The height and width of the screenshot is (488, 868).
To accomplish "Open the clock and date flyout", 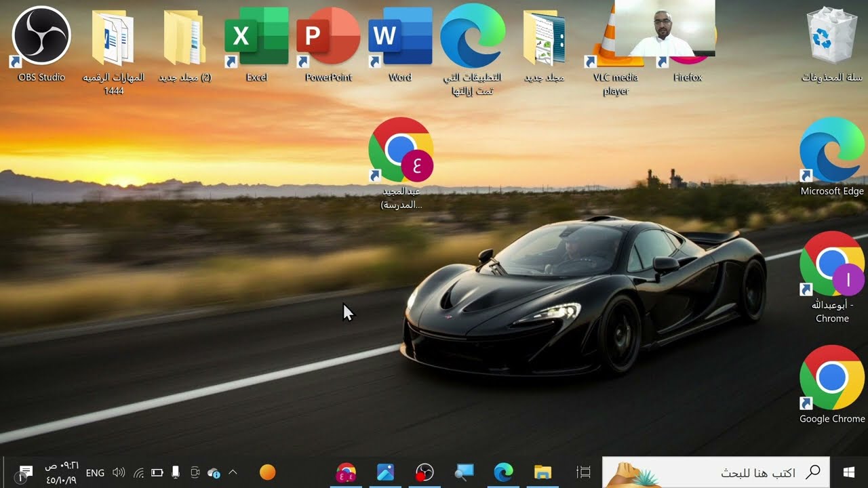I will click(61, 472).
